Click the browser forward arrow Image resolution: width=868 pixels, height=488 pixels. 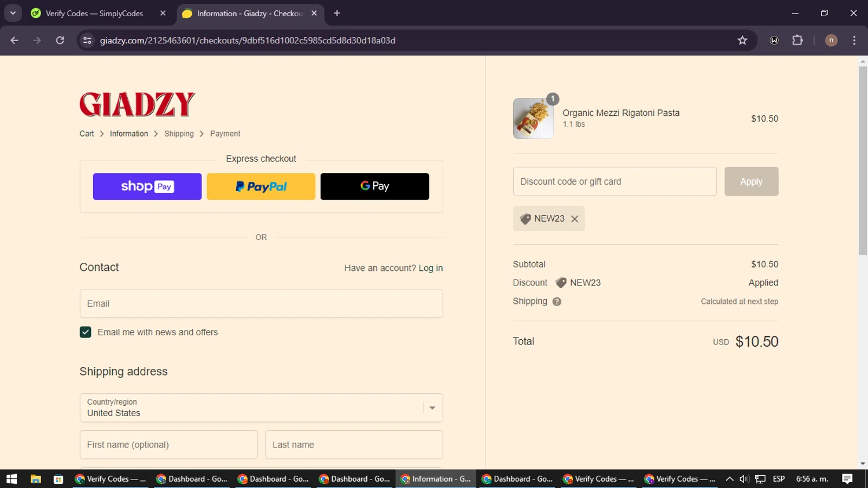[x=37, y=41]
